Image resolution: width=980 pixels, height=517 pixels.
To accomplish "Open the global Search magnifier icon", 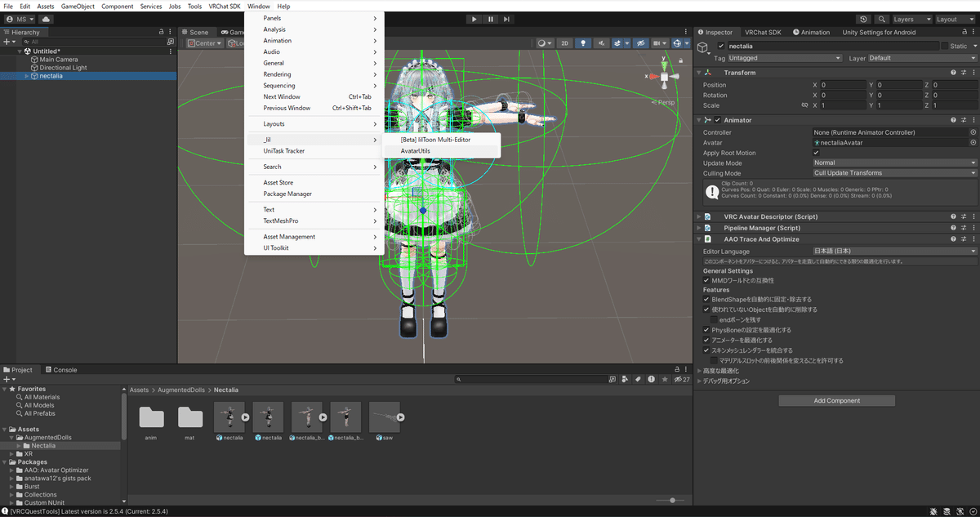I will click(x=883, y=19).
